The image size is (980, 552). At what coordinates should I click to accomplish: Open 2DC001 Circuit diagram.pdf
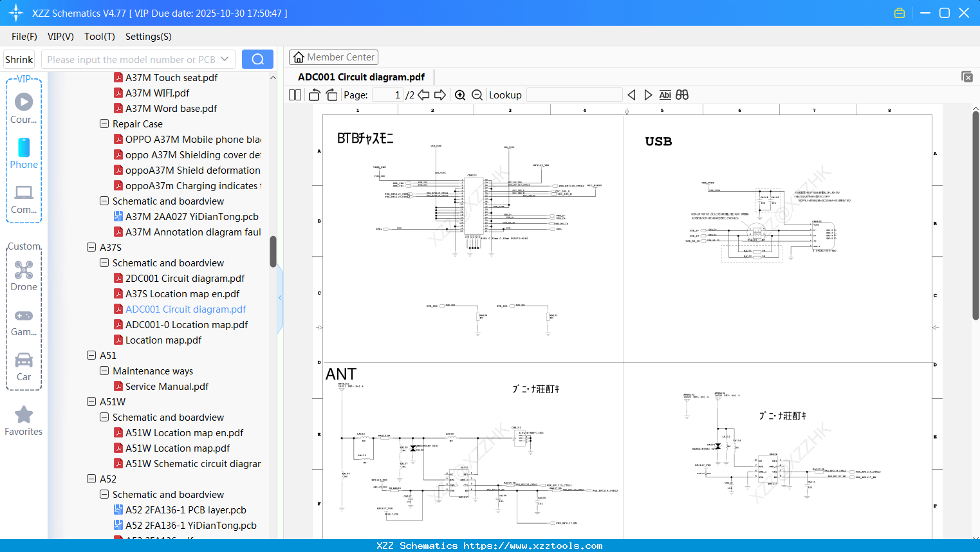coord(185,278)
